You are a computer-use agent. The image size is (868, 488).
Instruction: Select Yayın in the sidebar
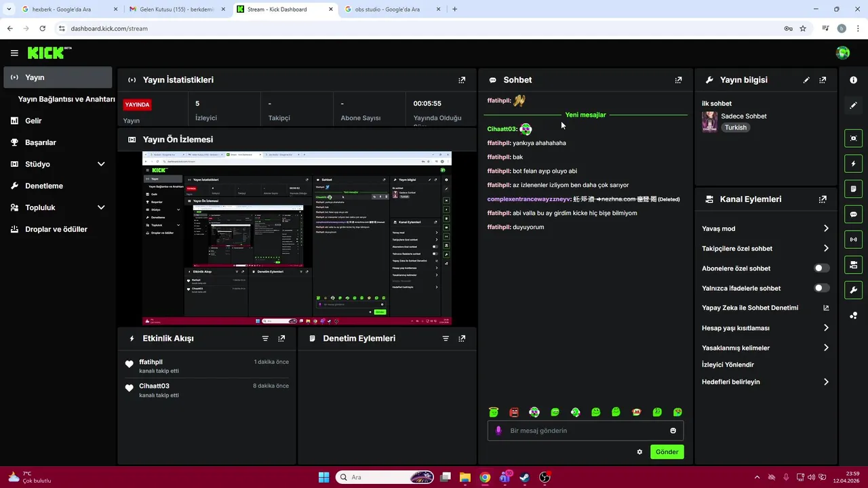click(58, 77)
